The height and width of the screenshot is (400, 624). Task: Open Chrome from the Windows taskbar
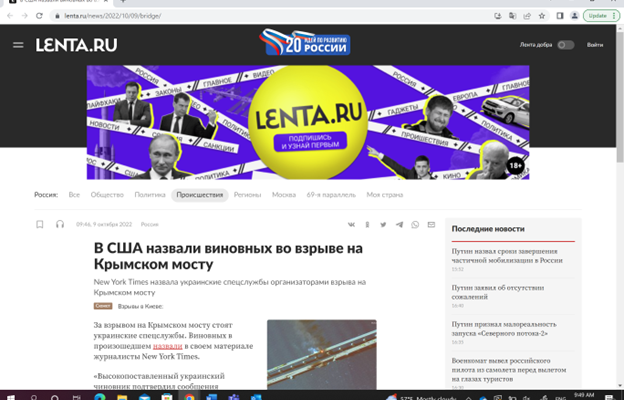189,396
